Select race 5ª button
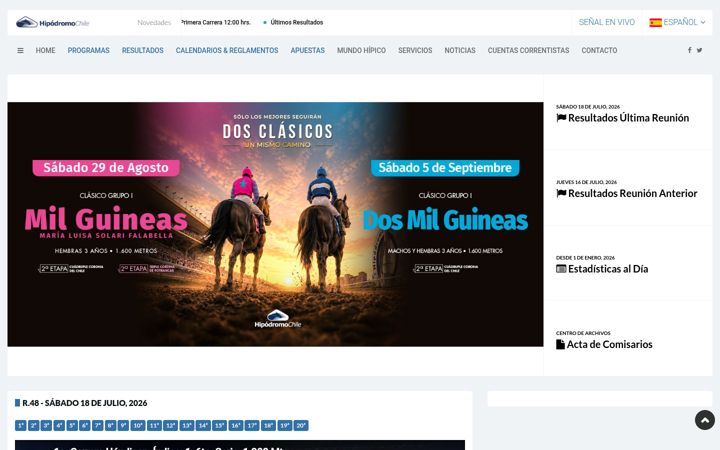Screen dimensions: 720x450 (72, 426)
